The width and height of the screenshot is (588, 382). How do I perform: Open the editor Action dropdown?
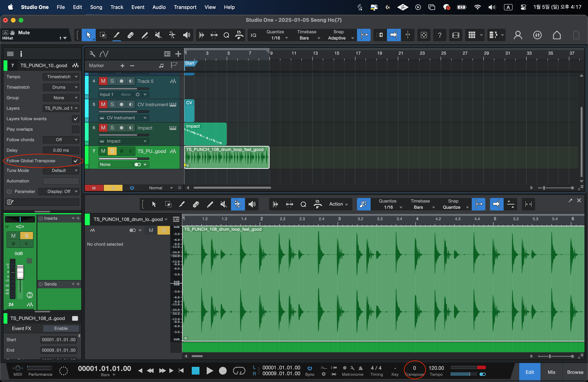(x=339, y=204)
